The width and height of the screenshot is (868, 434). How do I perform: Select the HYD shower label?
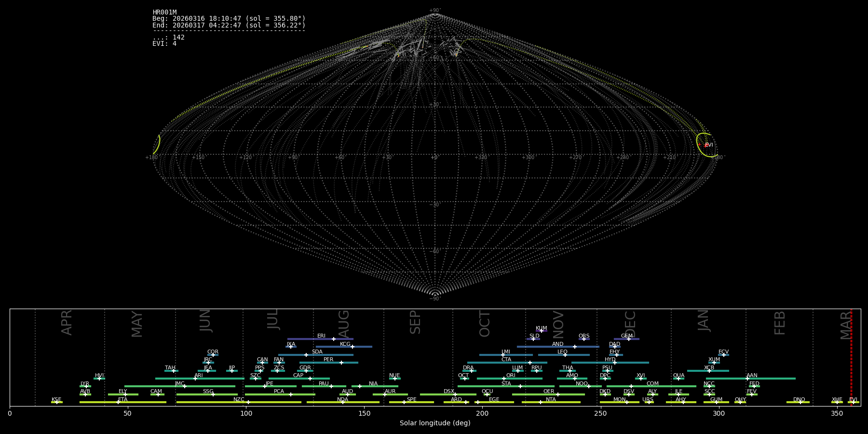pyautogui.click(x=610, y=360)
